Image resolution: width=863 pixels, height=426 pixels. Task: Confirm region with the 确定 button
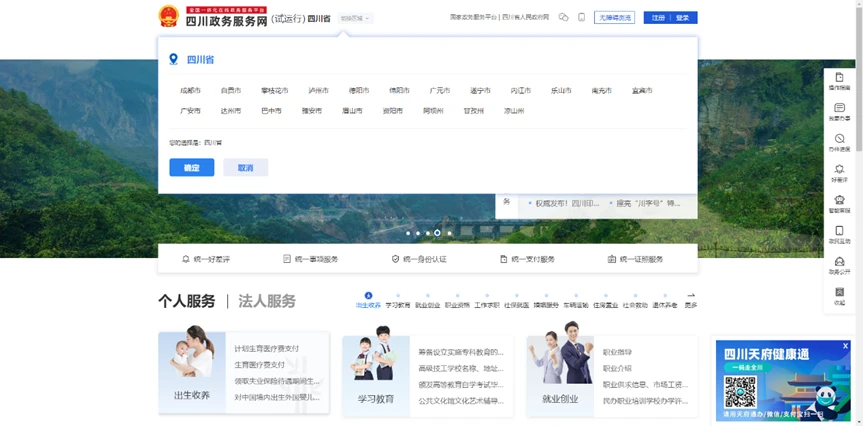tap(192, 167)
